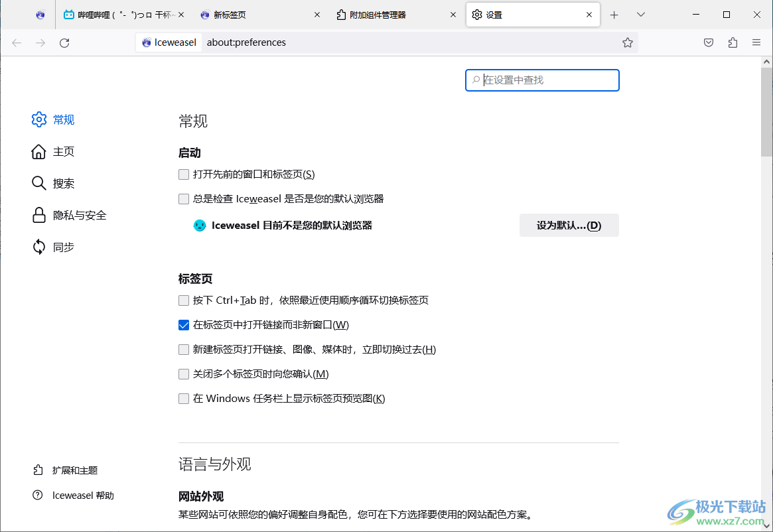Click the 标签页 section heading

[x=195, y=279]
